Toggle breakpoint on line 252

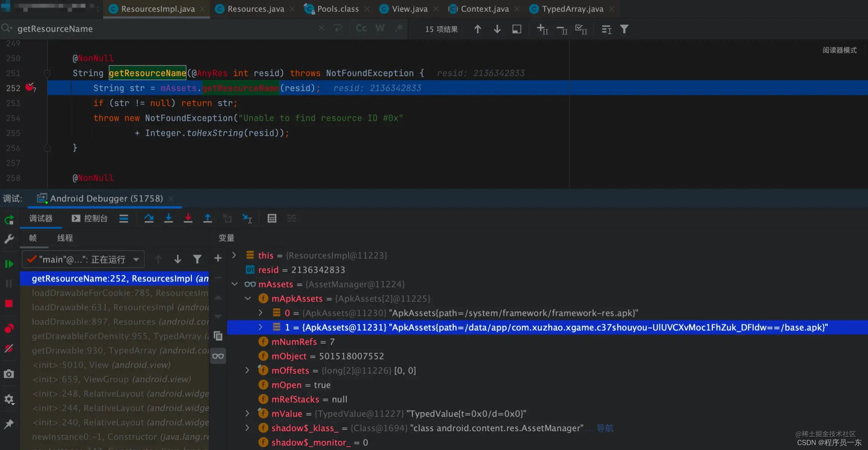click(30, 88)
